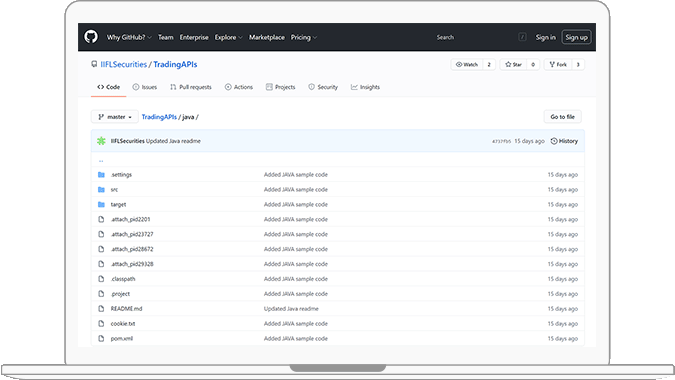The height and width of the screenshot is (380, 675).
Task: Switch to the Issues tab
Action: (145, 87)
